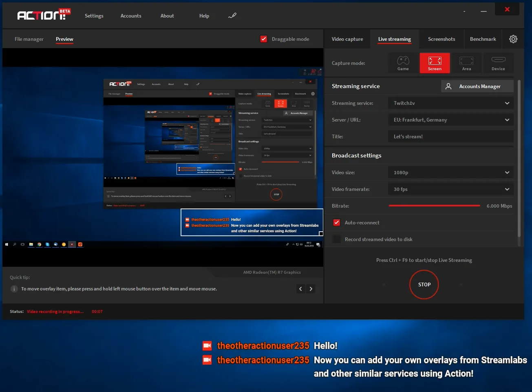Switch to the Video capture tab
The width and height of the screenshot is (532, 392).
point(347,39)
